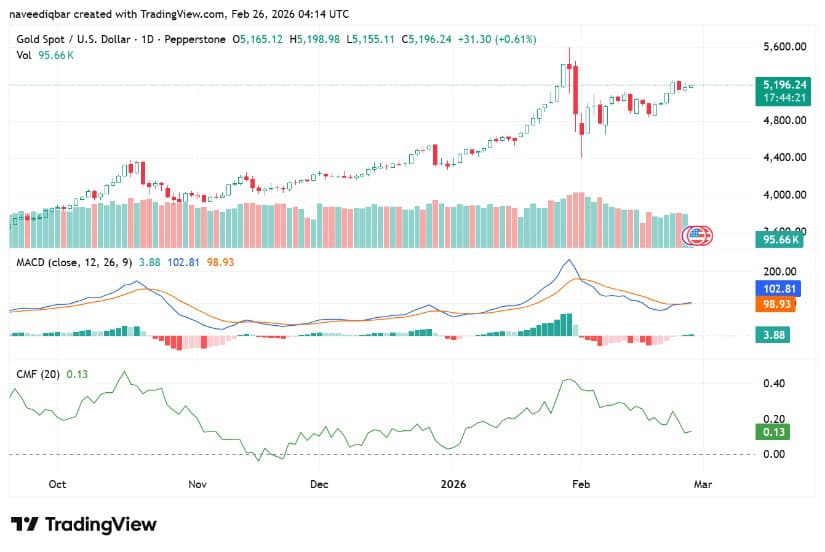Image resolution: width=825 pixels, height=552 pixels.
Task: Click the 2026 label on time axis
Action: click(451, 482)
